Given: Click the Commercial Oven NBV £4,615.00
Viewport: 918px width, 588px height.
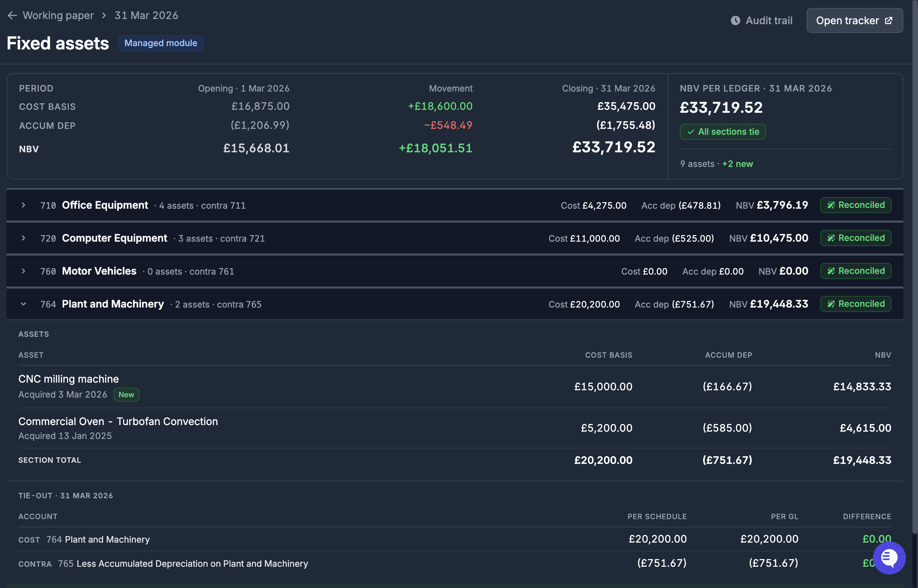Looking at the screenshot, I should [x=865, y=428].
